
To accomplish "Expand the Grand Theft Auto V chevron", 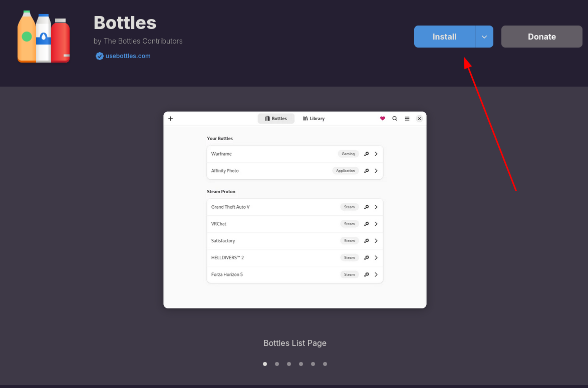I will pyautogui.click(x=376, y=207).
